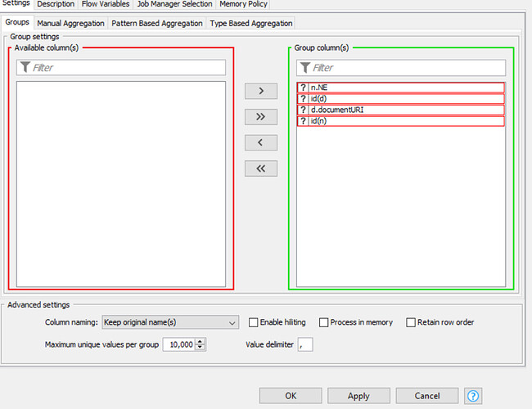532x409 pixels.
Task: Select the id(n) group column
Action: tap(401, 121)
